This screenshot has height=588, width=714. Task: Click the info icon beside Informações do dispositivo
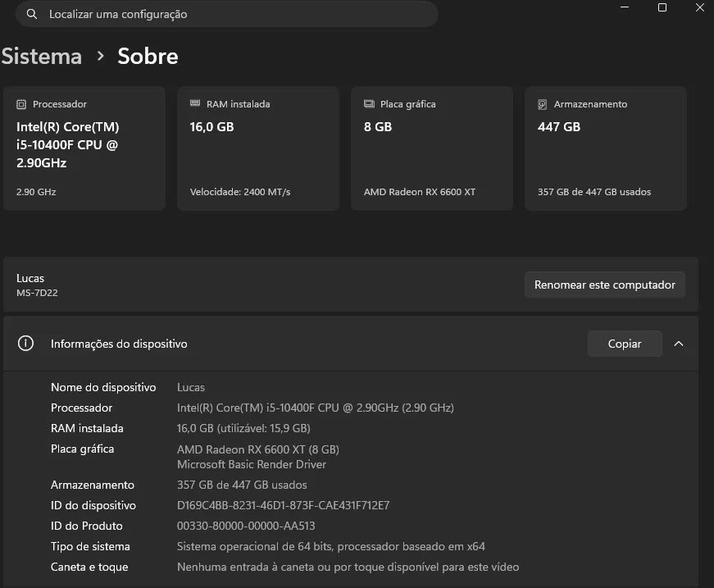(25, 344)
